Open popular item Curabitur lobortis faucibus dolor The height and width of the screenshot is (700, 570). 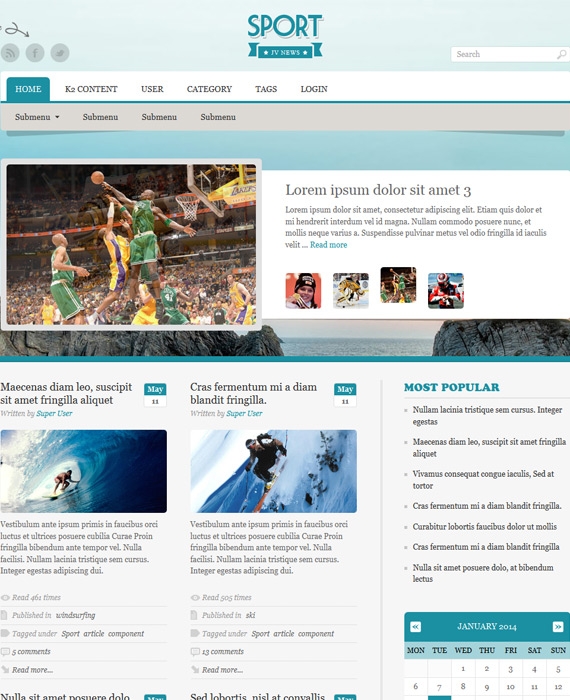click(x=484, y=526)
